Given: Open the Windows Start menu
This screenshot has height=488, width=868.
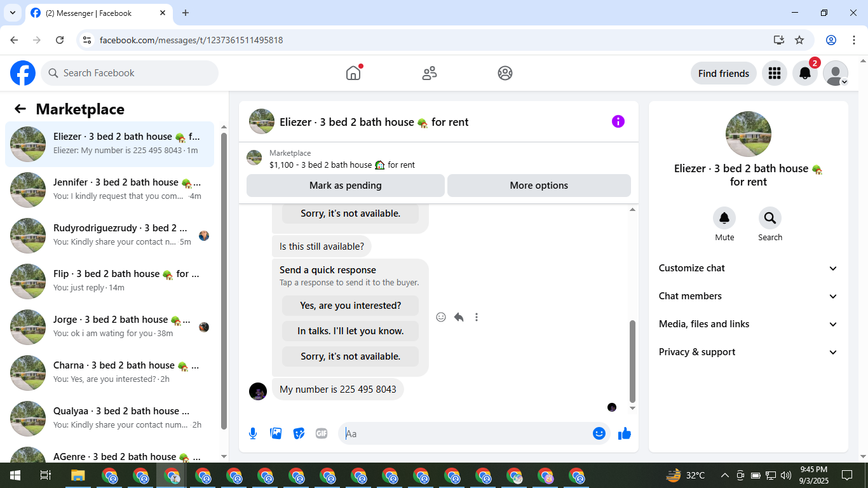Looking at the screenshot, I should (15, 475).
